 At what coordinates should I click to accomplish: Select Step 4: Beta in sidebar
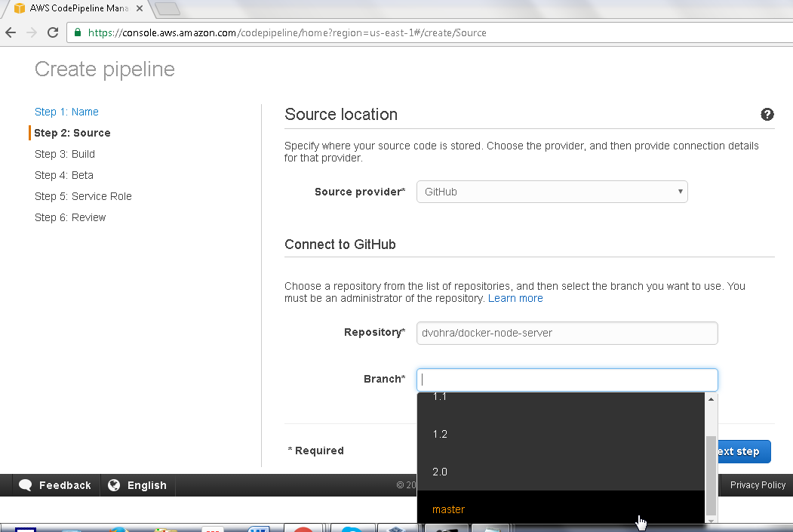(63, 176)
